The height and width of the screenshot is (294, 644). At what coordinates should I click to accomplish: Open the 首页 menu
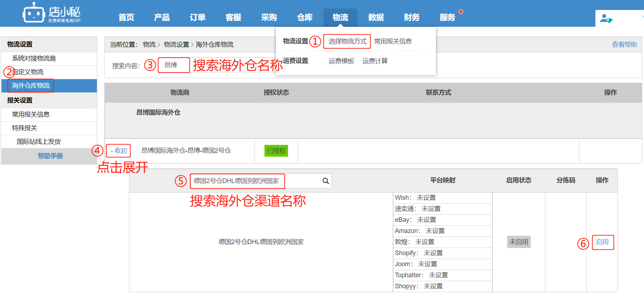pos(127,17)
